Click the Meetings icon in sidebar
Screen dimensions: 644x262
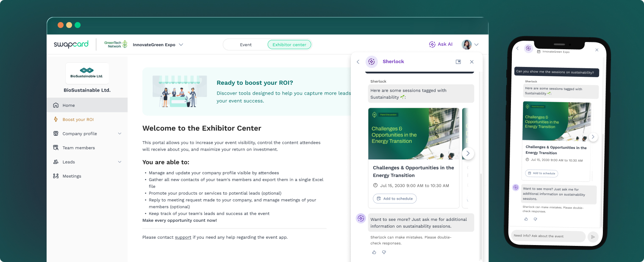coord(56,176)
